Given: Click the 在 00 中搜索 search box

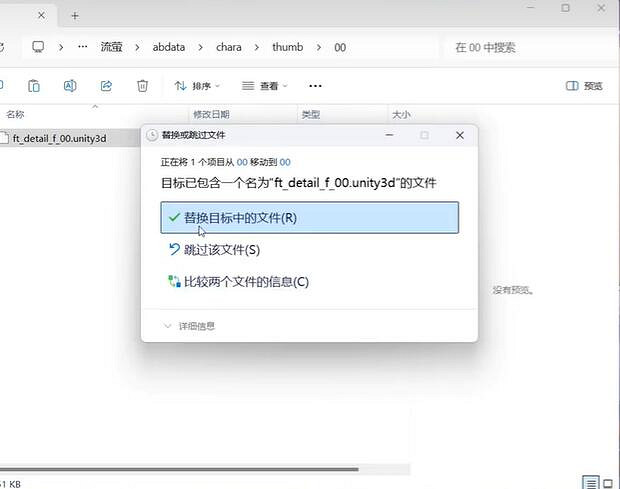Looking at the screenshot, I should (525, 47).
